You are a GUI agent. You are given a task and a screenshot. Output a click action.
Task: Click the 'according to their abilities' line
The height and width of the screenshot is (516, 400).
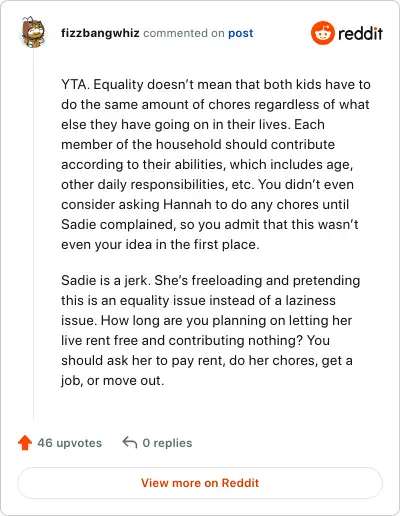[207, 164]
